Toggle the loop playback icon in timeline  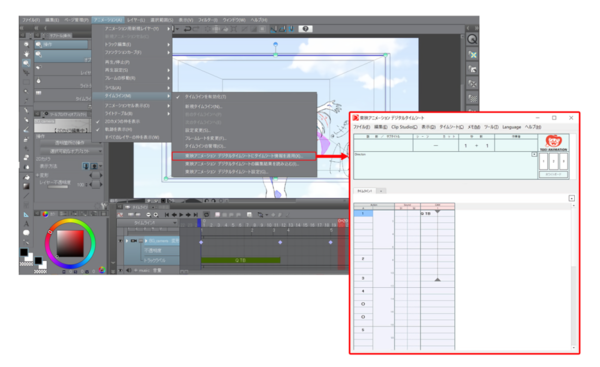point(206,215)
